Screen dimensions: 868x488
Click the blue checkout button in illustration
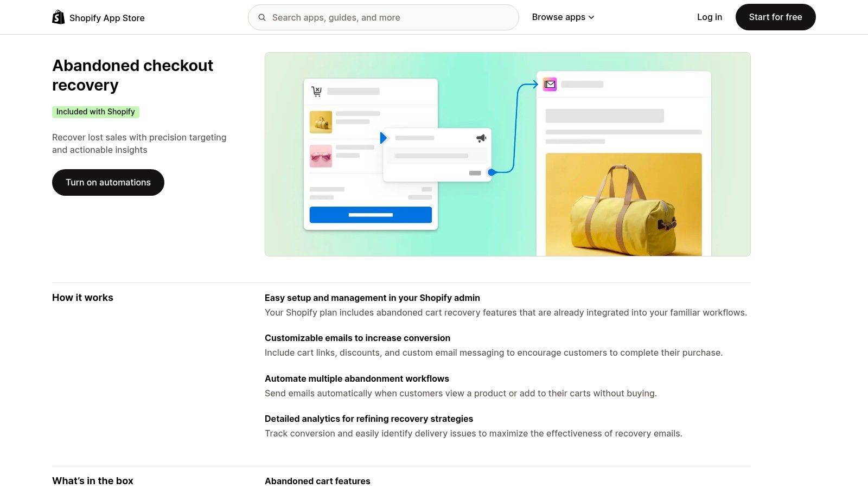[371, 215]
